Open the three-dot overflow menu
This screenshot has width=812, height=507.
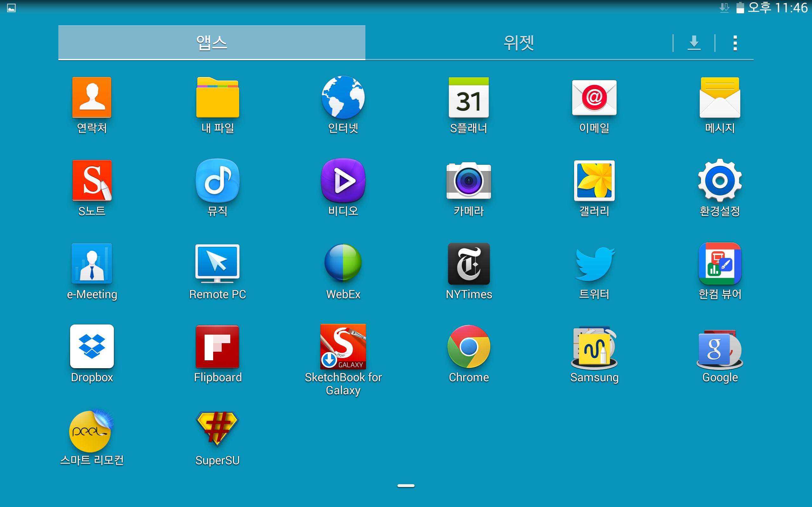pyautogui.click(x=735, y=43)
